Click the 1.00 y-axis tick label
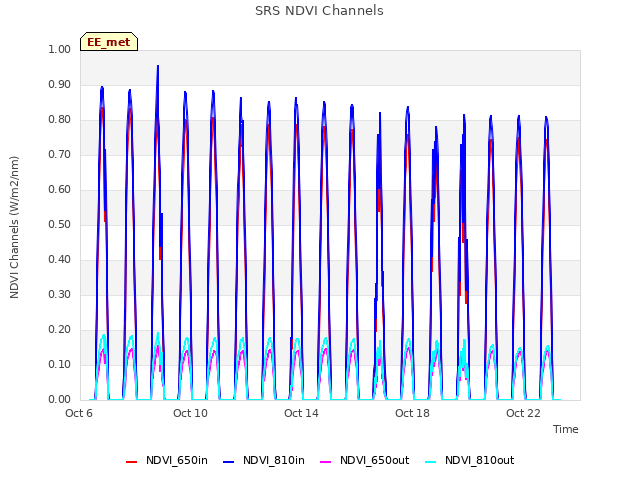Viewport: 640px width, 480px height. click(x=60, y=49)
